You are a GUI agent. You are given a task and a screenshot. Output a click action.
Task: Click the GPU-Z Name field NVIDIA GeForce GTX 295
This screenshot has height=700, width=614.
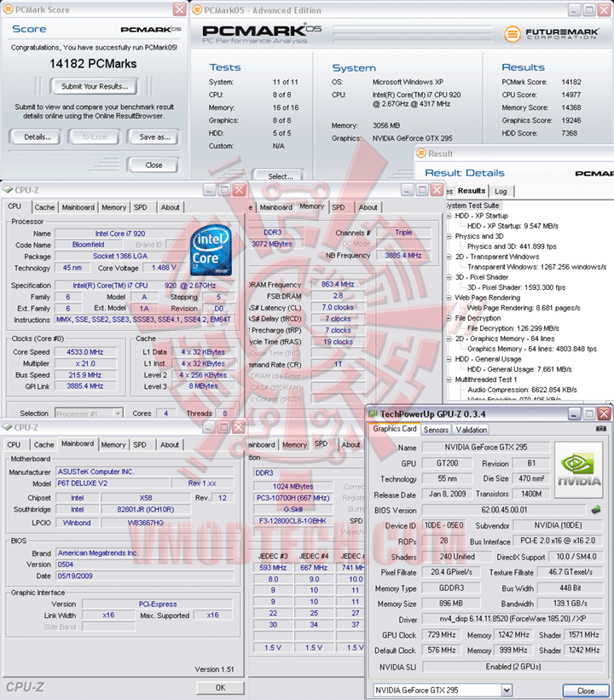(486, 448)
